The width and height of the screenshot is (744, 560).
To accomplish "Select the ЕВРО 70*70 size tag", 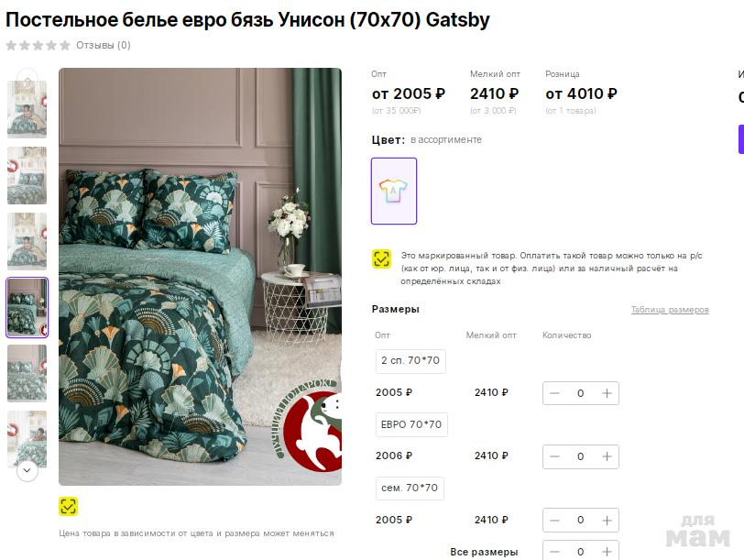I will pyautogui.click(x=411, y=424).
